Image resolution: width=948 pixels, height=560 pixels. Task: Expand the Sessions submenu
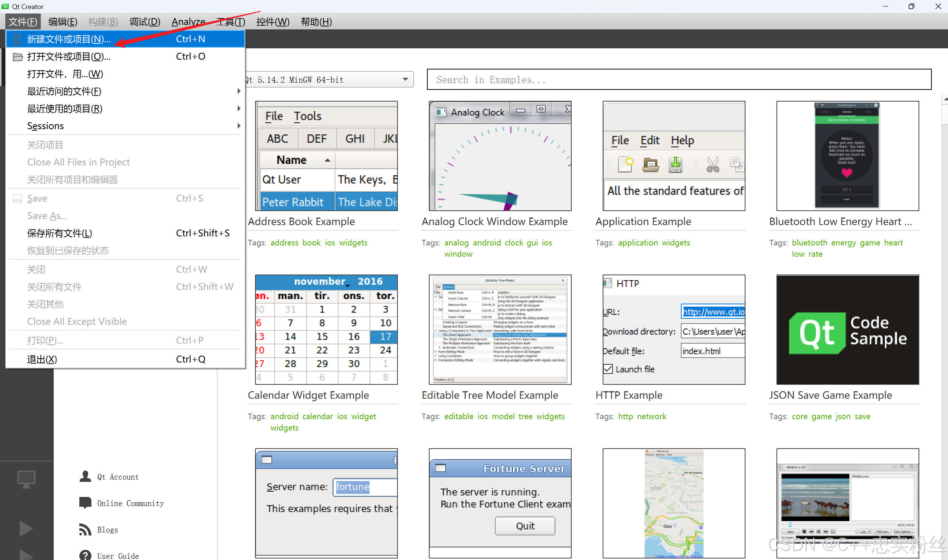click(x=125, y=126)
